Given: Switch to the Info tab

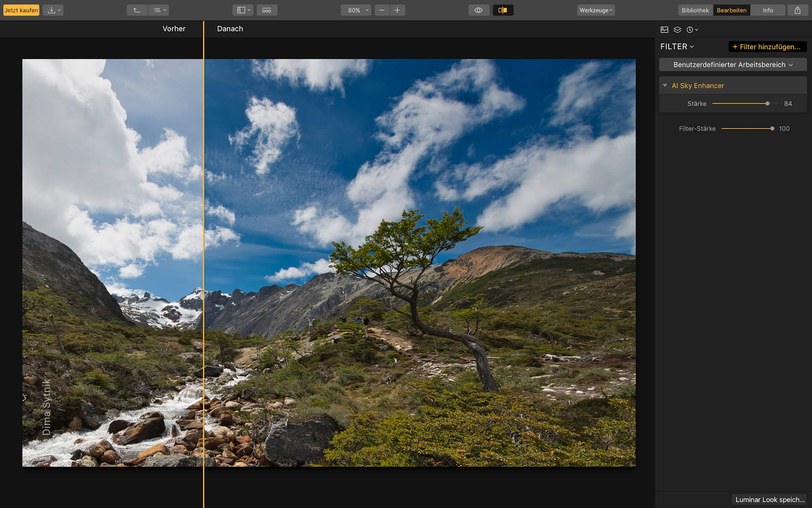Looking at the screenshot, I should [767, 10].
